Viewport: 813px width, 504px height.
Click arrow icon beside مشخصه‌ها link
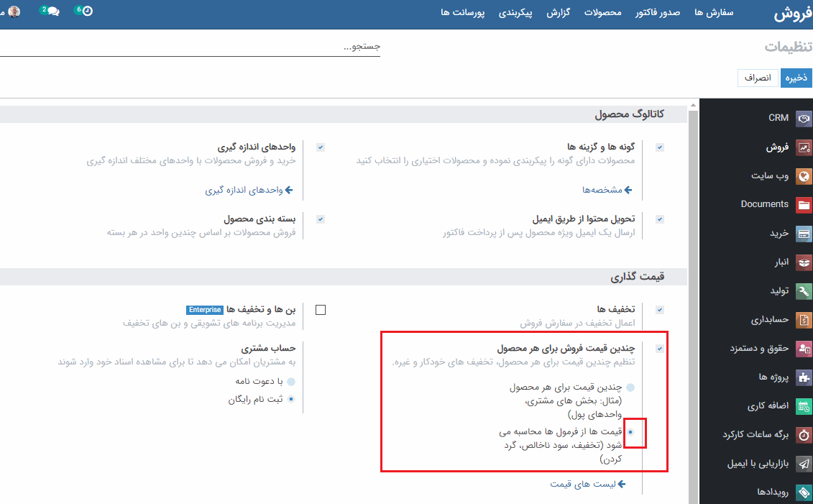click(x=628, y=191)
